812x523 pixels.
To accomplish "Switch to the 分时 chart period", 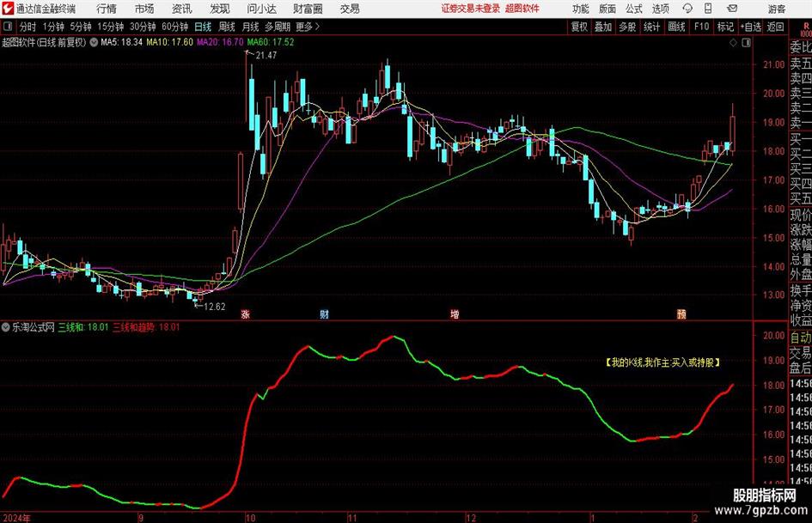I will click(27, 27).
